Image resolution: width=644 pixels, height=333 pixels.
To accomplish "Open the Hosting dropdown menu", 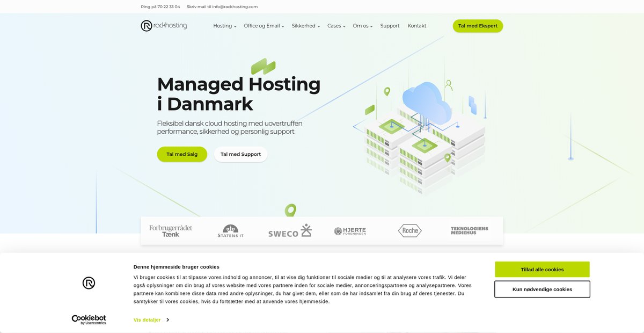I will click(x=225, y=26).
